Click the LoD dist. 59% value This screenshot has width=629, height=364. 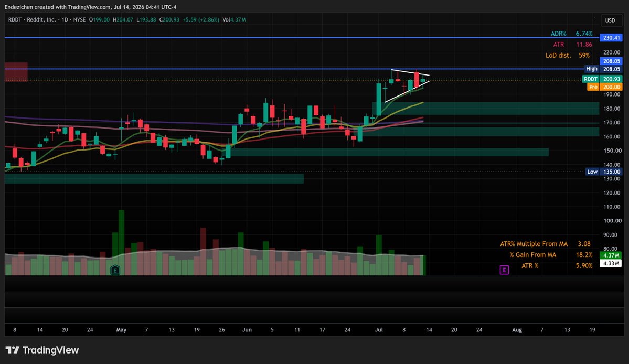pyautogui.click(x=584, y=55)
